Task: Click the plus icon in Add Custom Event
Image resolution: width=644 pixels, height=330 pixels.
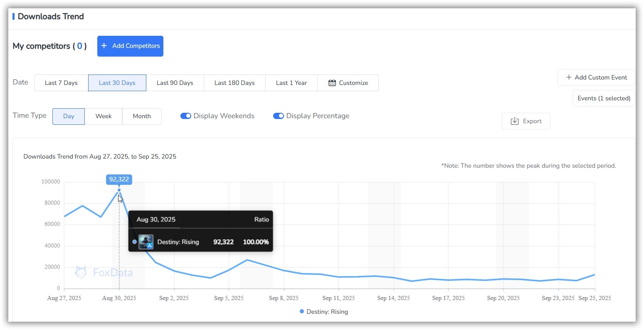Action: point(569,77)
